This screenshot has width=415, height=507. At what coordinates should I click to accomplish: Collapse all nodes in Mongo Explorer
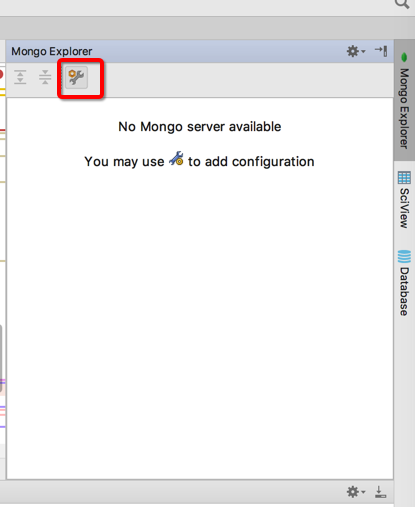45,77
